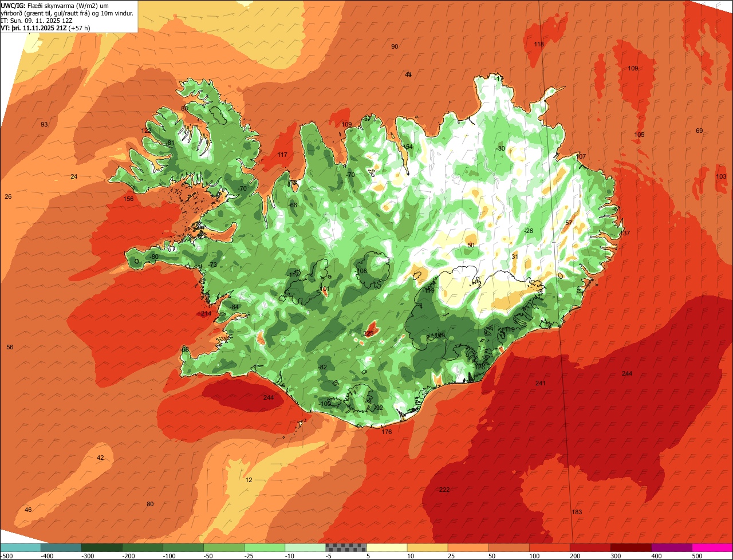Screen dimensions: 733x560
Task: Click the value -26 on the map
Action: pyautogui.click(x=529, y=231)
